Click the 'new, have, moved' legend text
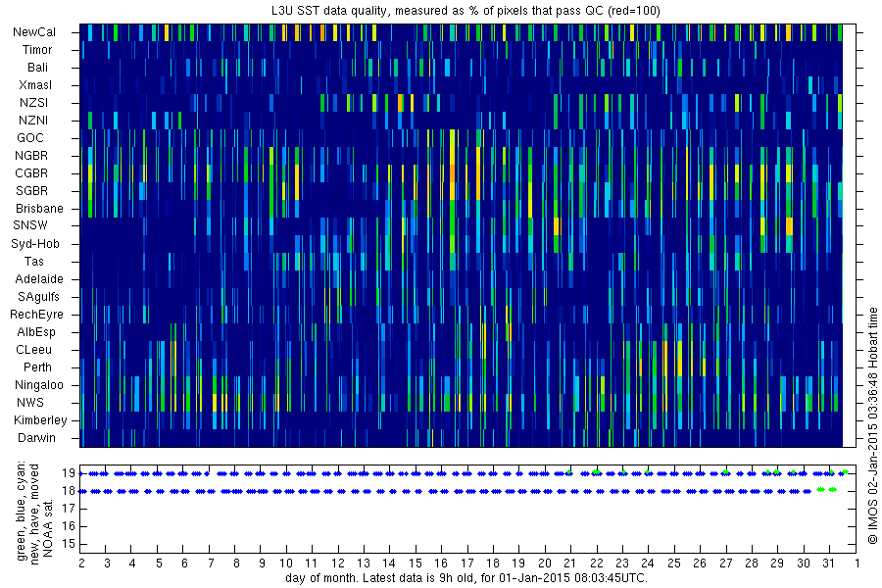This screenshot has height=588, width=882. click(35, 514)
